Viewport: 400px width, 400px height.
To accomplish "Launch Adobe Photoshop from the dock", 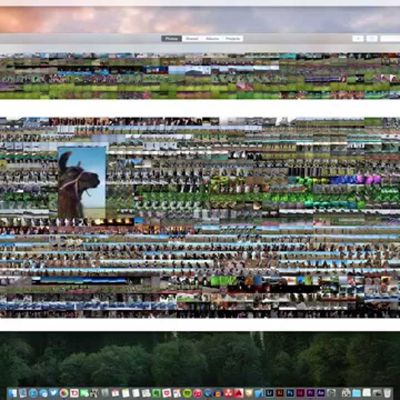I will [290, 393].
